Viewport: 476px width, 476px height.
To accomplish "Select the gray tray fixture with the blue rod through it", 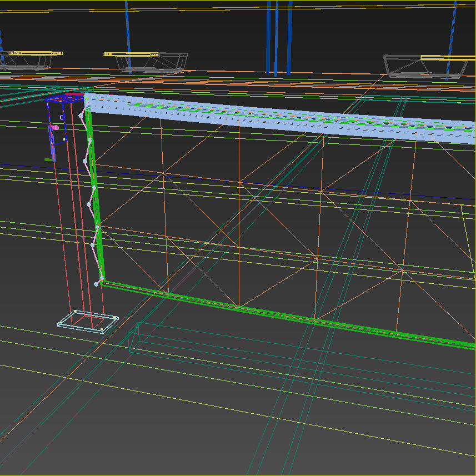I will point(152,63).
